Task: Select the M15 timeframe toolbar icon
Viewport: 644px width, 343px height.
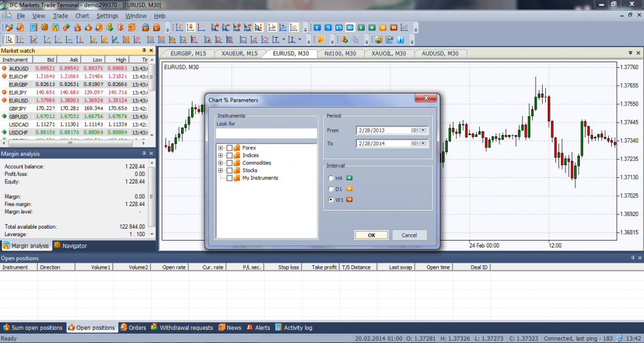Action: (x=339, y=28)
